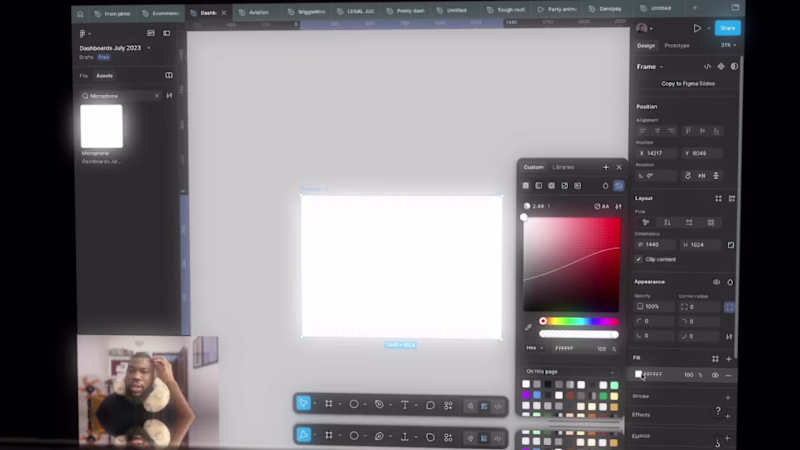Screen dimensions: 800x450
Task: Open asset search filter settings icon
Action: pos(169,96)
